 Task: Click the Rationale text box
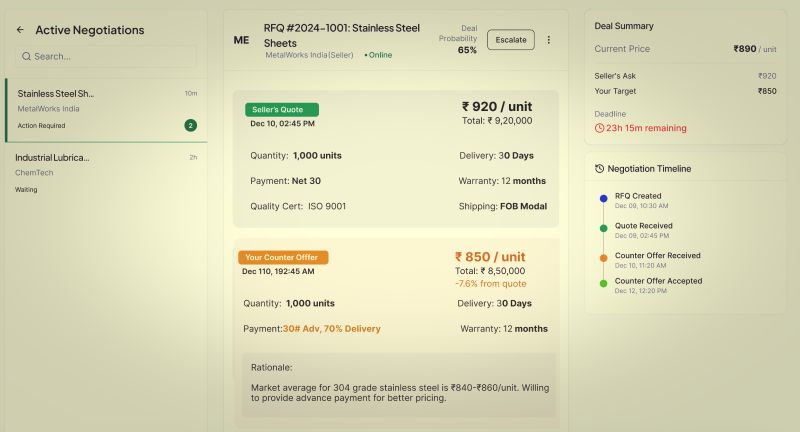tap(398, 384)
